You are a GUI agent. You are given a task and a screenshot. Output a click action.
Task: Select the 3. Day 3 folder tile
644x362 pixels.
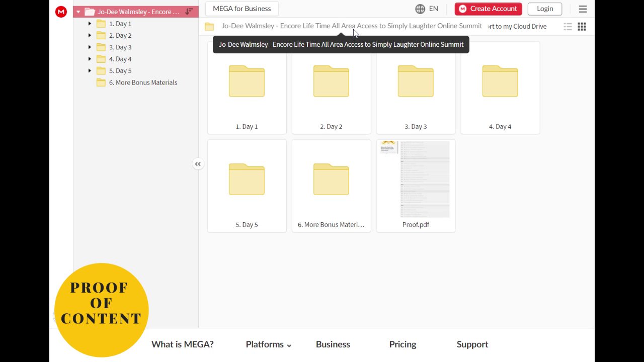(416, 88)
